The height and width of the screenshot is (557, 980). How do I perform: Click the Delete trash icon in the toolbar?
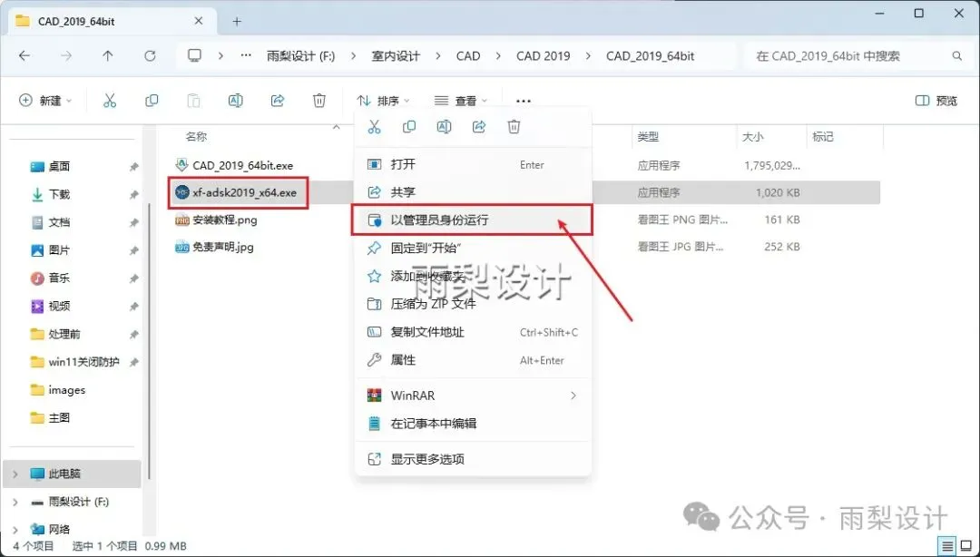(319, 101)
